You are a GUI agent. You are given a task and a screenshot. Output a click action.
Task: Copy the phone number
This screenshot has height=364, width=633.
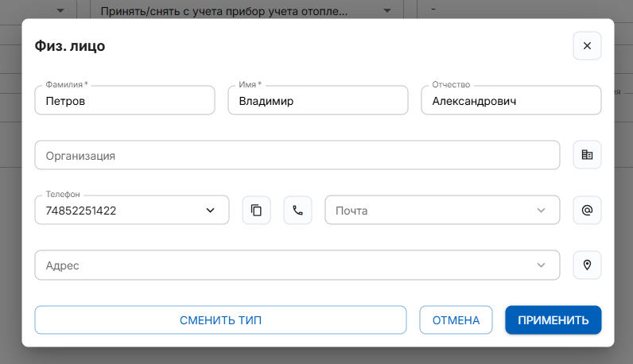(x=256, y=211)
